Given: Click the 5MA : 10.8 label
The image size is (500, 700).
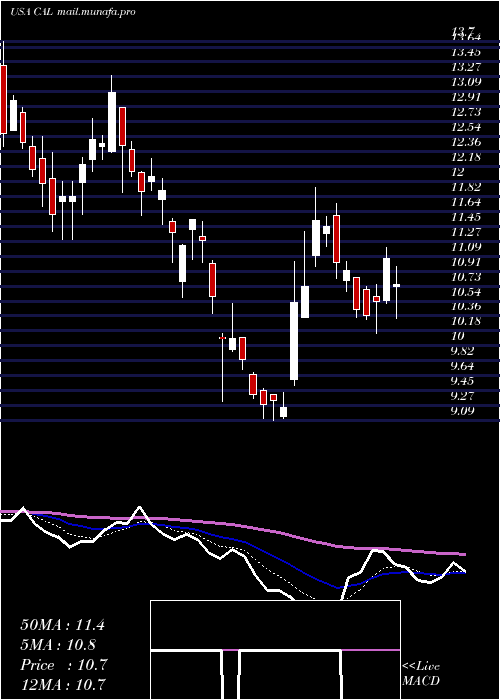Looking at the screenshot, I should [x=58, y=645].
